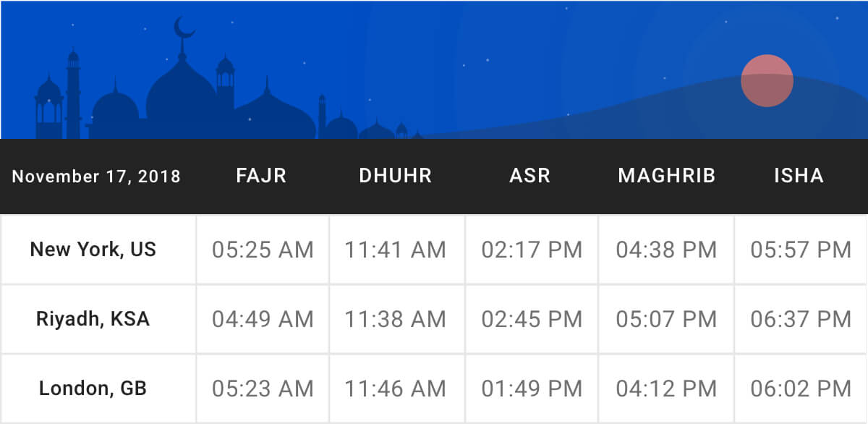
Task: Click Riyadh Dhuhr time 11:38 AM
Action: click(x=396, y=319)
